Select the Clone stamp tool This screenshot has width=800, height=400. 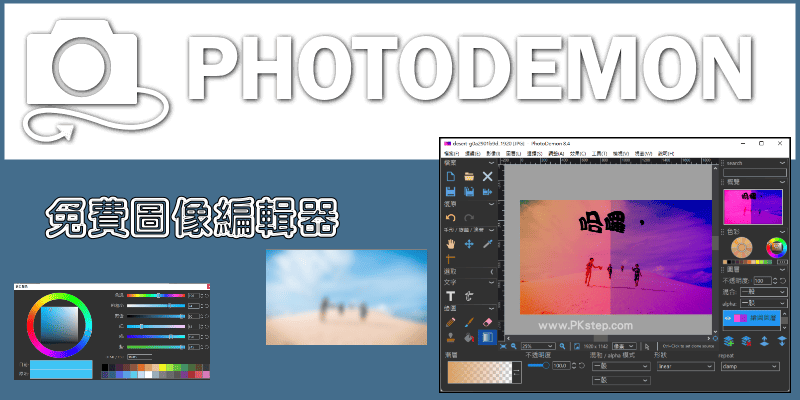tap(451, 337)
